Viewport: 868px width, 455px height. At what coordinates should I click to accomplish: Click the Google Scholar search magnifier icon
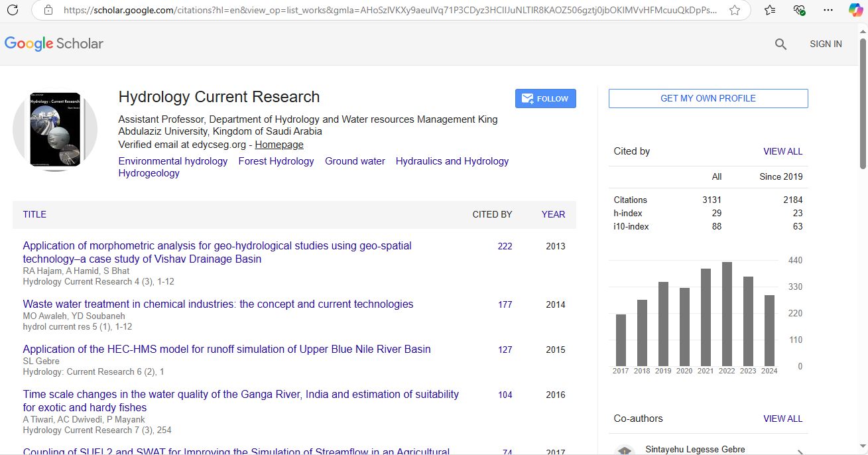click(x=780, y=44)
